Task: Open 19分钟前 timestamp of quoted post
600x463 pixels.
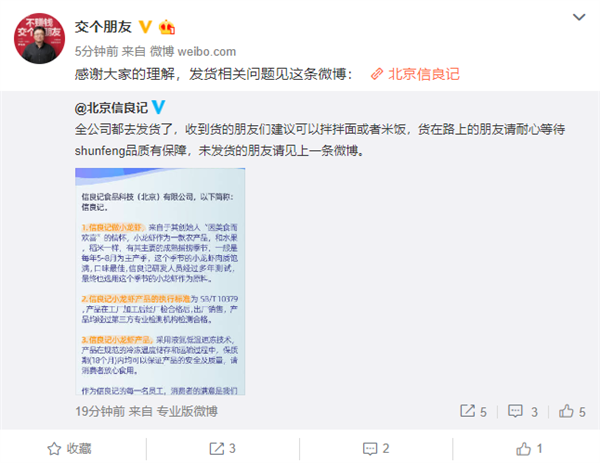Action: pyautogui.click(x=100, y=411)
